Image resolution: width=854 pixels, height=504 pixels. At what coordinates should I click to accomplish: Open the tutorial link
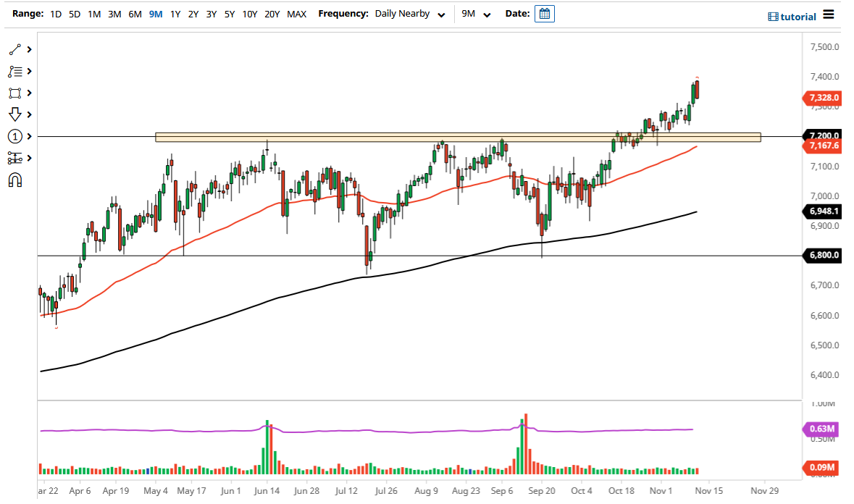click(792, 17)
